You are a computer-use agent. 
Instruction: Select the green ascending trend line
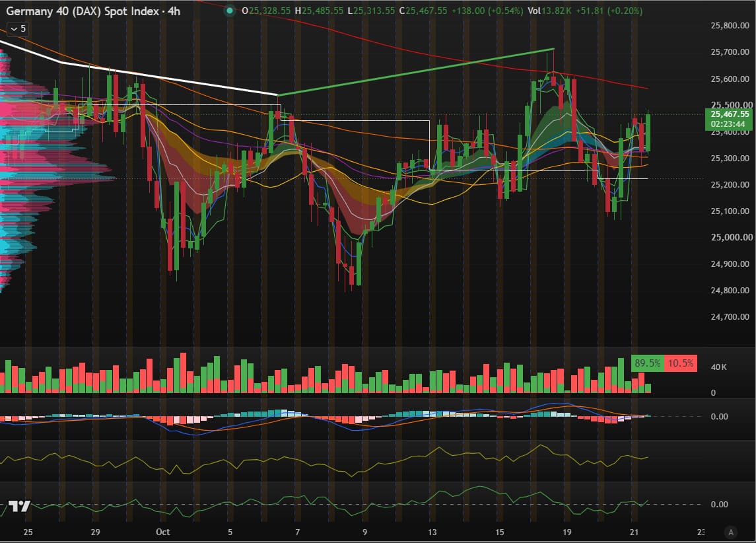[x=416, y=72]
